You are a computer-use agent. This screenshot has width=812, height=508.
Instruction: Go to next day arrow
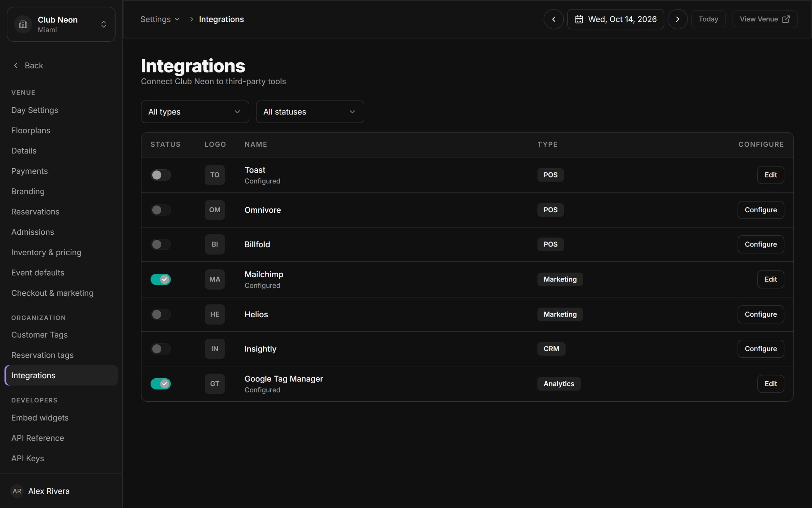coord(677,19)
